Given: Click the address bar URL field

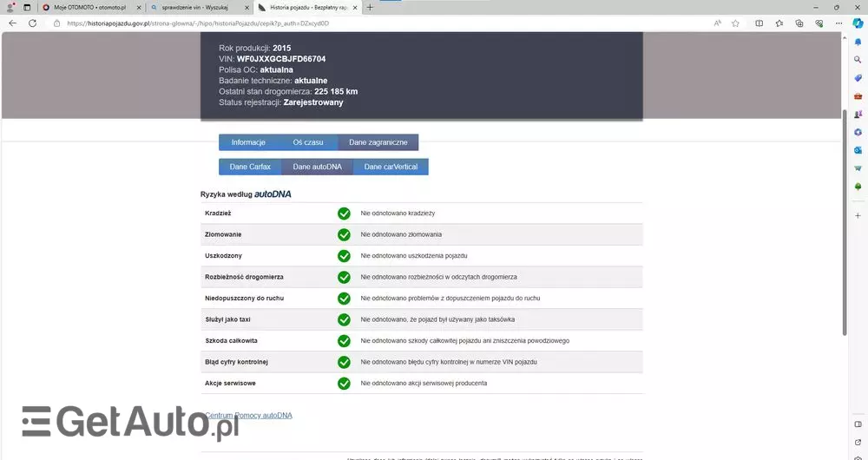Looking at the screenshot, I should point(347,23).
